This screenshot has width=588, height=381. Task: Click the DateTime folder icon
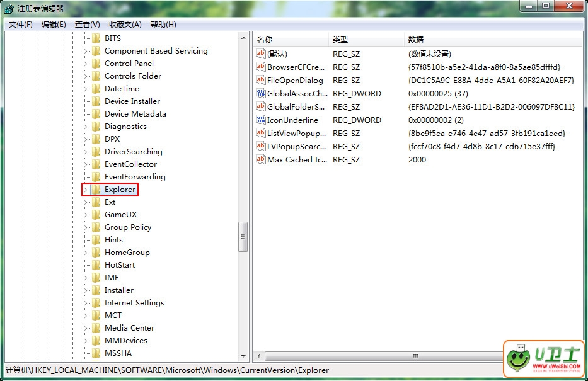click(96, 88)
